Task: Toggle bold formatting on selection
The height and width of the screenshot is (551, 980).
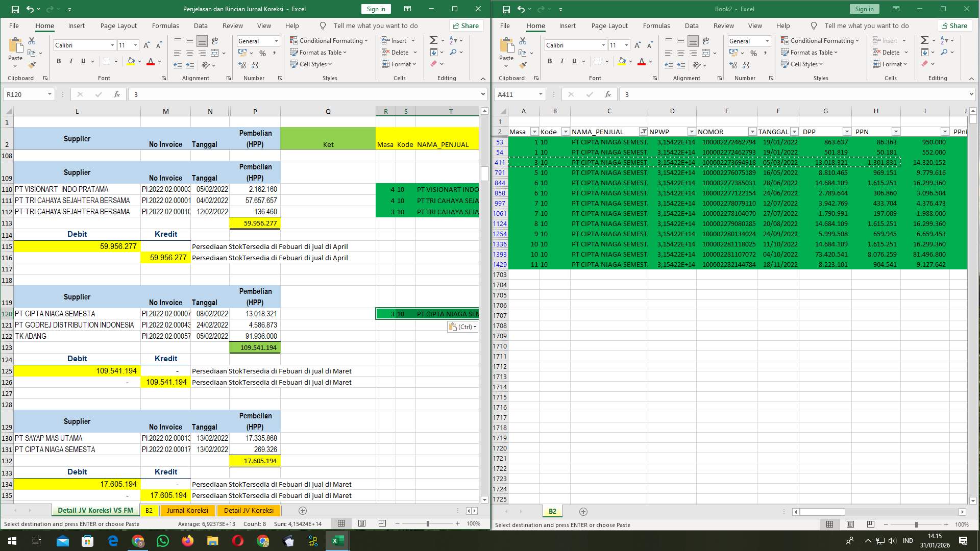Action: (x=58, y=61)
